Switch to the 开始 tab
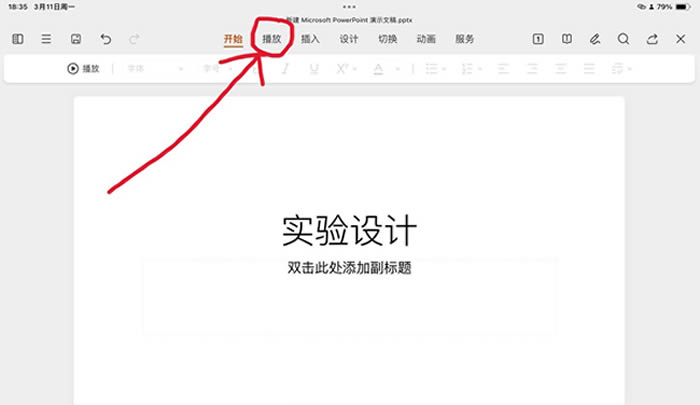700x405 pixels. tap(233, 39)
